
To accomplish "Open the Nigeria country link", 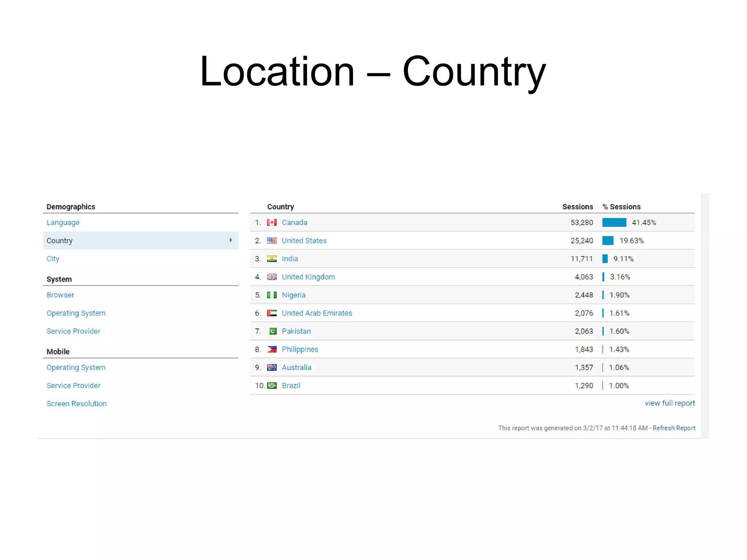I will click(x=294, y=295).
